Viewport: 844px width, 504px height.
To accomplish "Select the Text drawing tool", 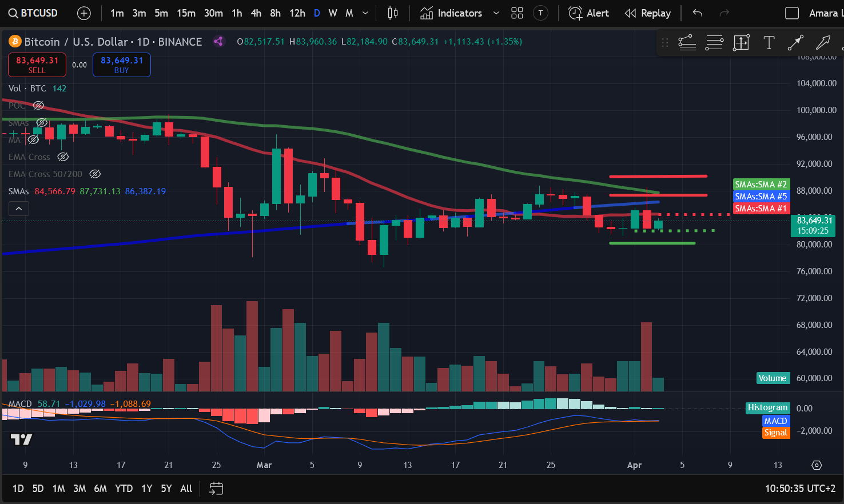I will (x=769, y=42).
